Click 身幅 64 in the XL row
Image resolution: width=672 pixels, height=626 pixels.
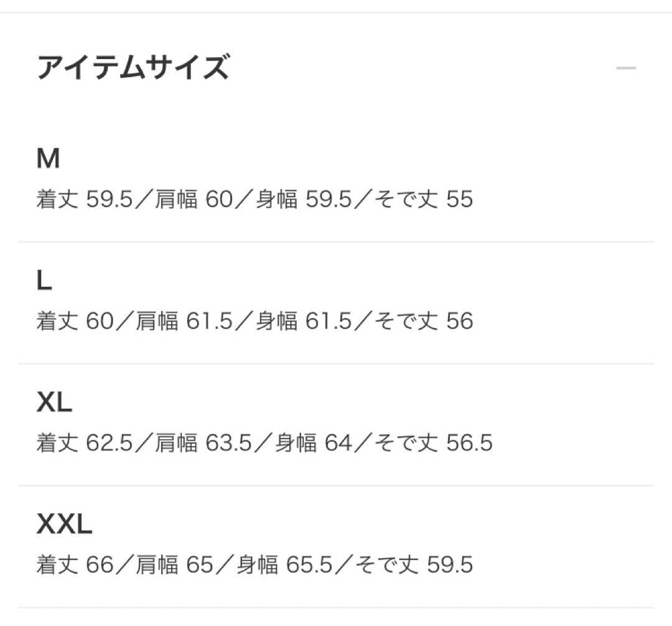pyautogui.click(x=314, y=444)
